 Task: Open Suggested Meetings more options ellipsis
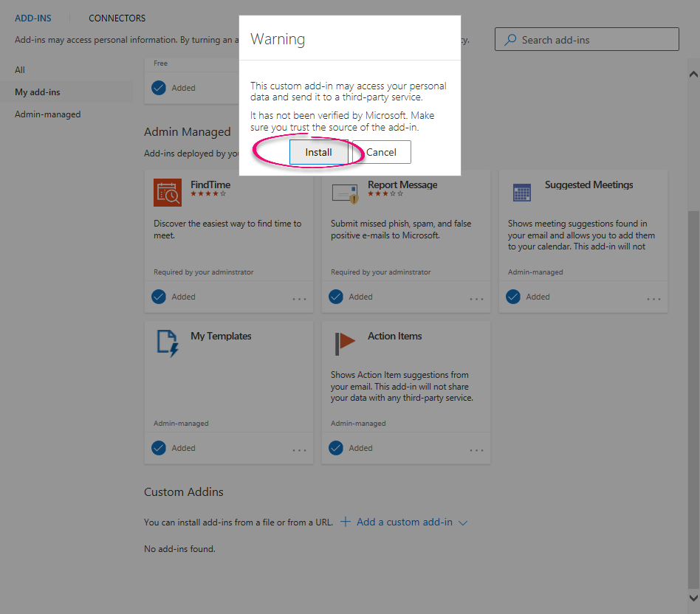653,299
